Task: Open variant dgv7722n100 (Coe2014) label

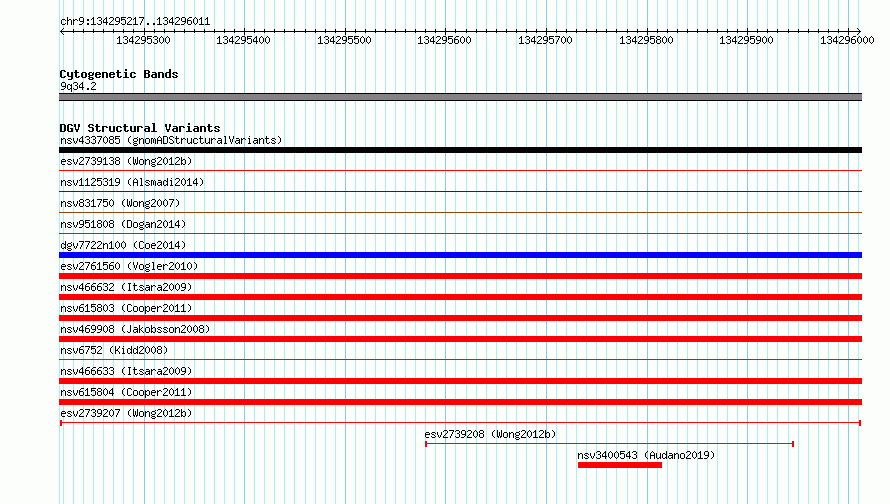Action: [123, 245]
